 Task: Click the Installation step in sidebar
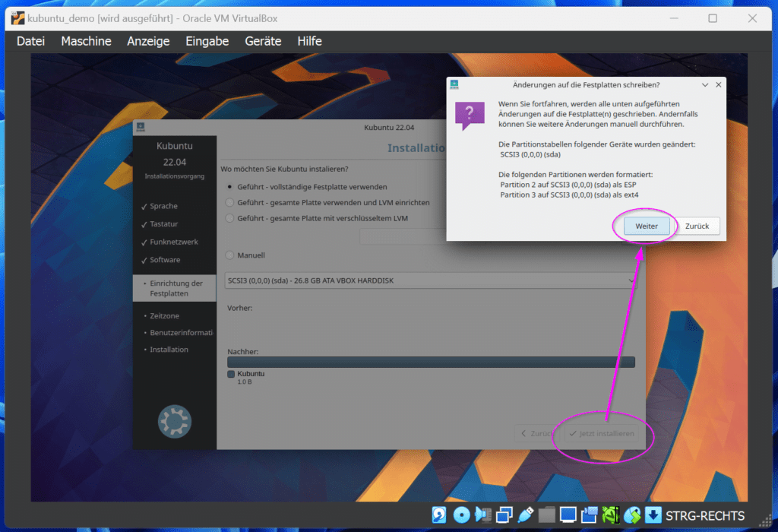pyautogui.click(x=169, y=350)
